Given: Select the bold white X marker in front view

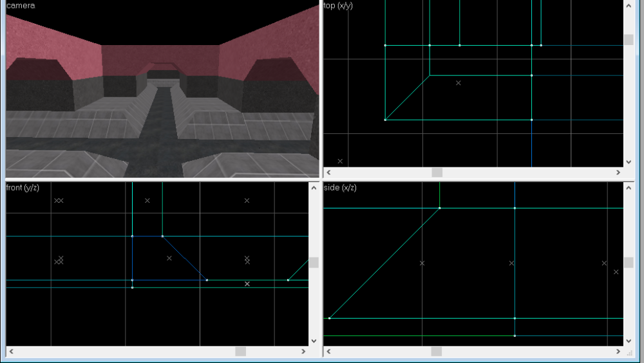Looking at the screenshot, I should (x=247, y=284).
